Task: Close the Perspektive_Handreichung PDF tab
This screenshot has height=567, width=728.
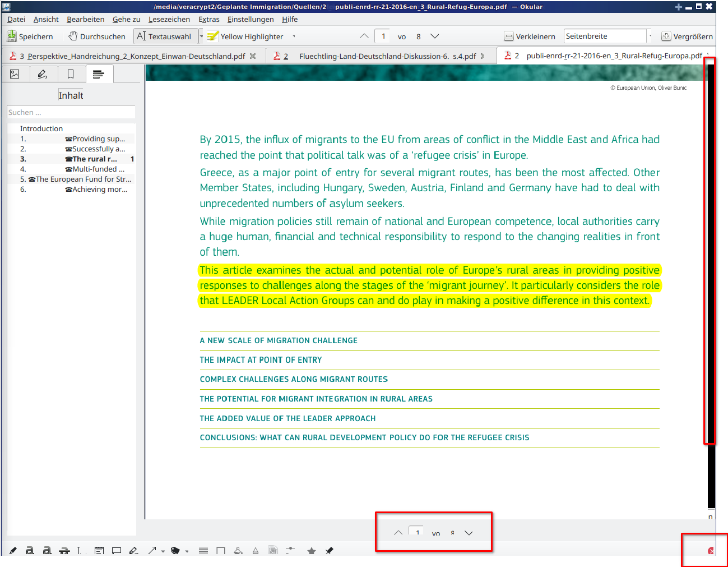Action: point(253,56)
